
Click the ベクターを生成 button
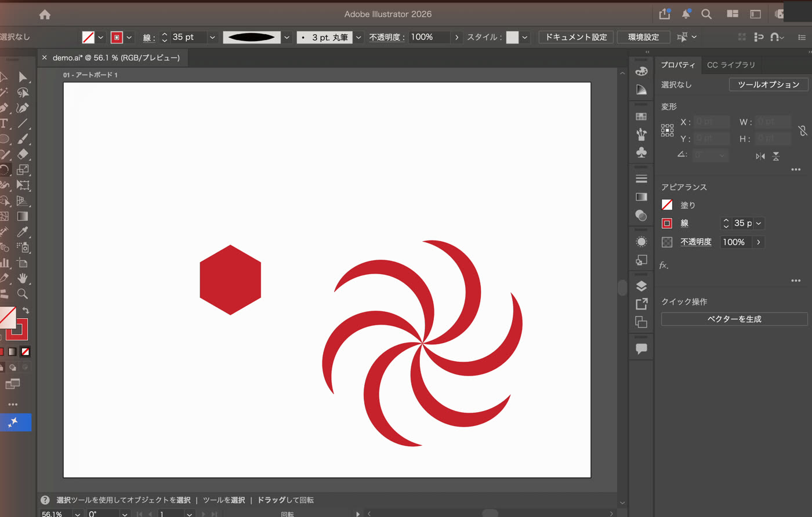click(x=734, y=319)
